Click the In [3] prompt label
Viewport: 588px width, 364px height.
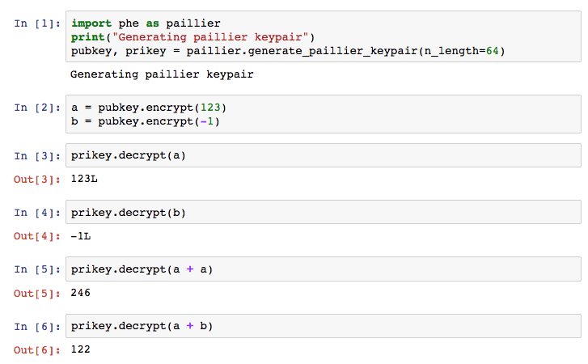(x=37, y=156)
